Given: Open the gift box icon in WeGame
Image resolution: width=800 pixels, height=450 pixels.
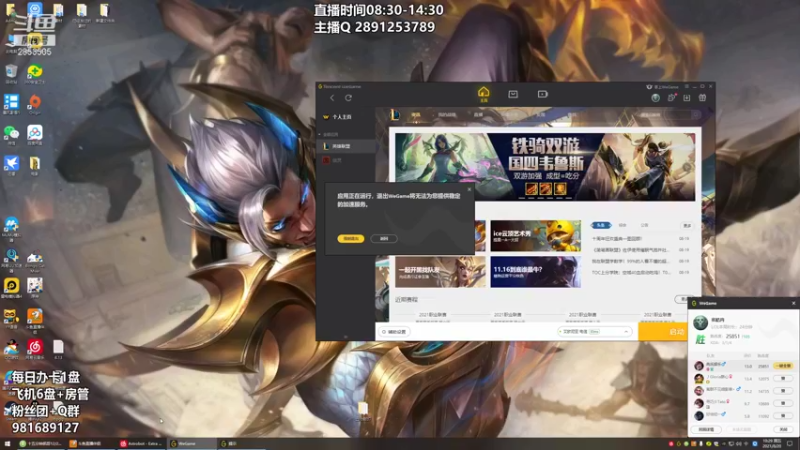Looking at the screenshot, I should pyautogui.click(x=703, y=98).
